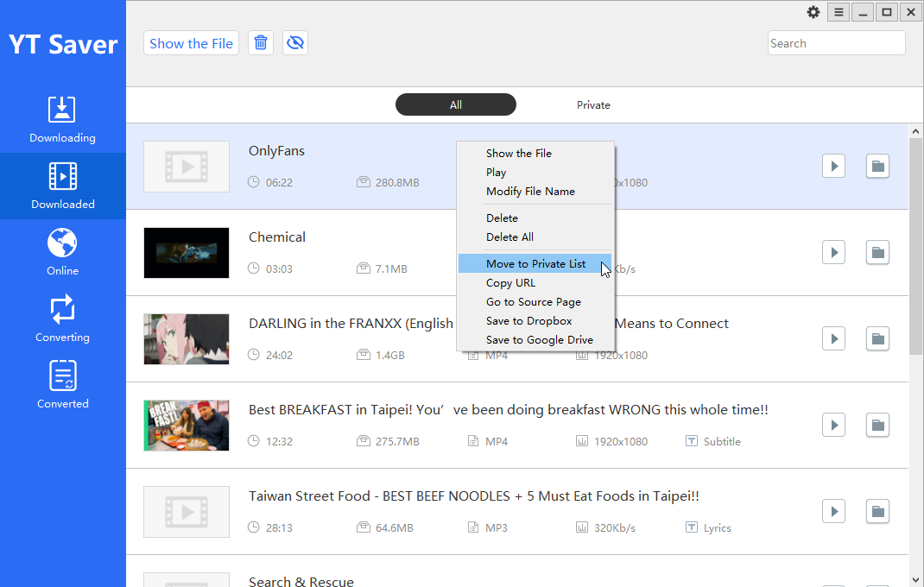Focus the Search input field
This screenshot has width=924, height=587.
click(x=836, y=43)
